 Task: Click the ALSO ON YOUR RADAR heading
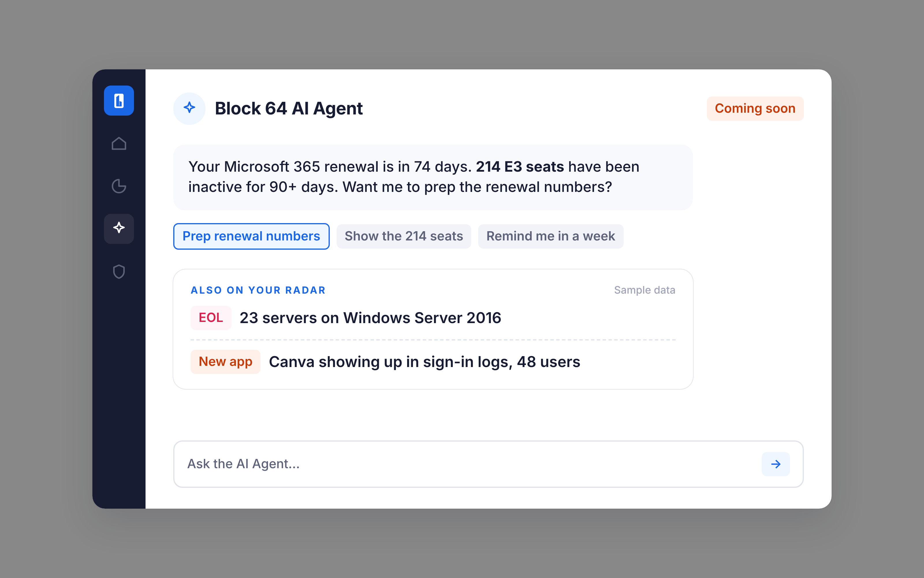pyautogui.click(x=258, y=290)
